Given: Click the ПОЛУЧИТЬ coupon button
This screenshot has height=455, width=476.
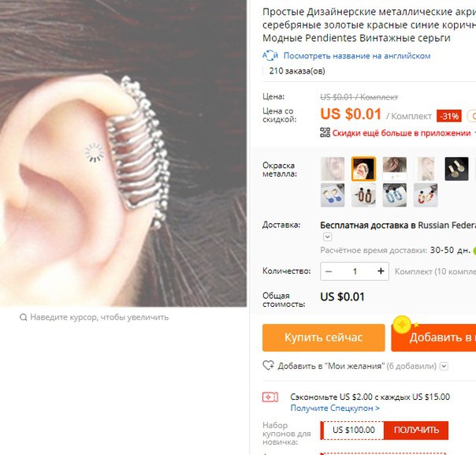Looking at the screenshot, I should click(x=416, y=430).
